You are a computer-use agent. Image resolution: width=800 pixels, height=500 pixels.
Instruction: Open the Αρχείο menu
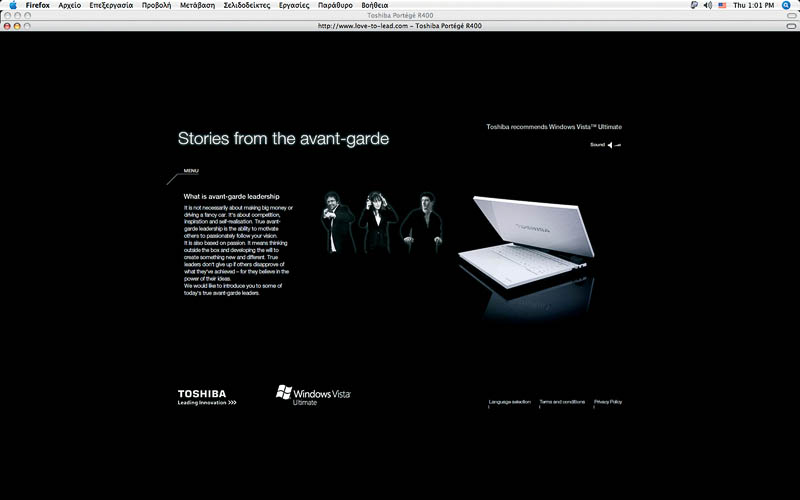[x=70, y=5]
